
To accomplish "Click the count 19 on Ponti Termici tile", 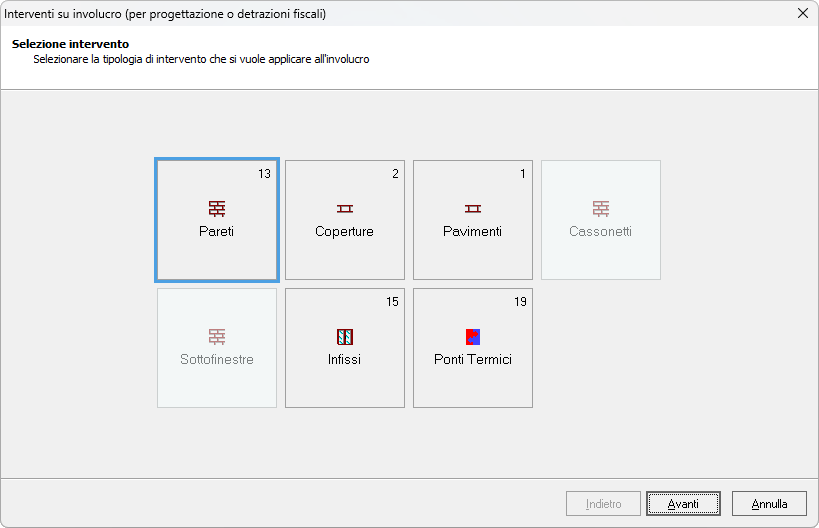I will pos(520,302).
